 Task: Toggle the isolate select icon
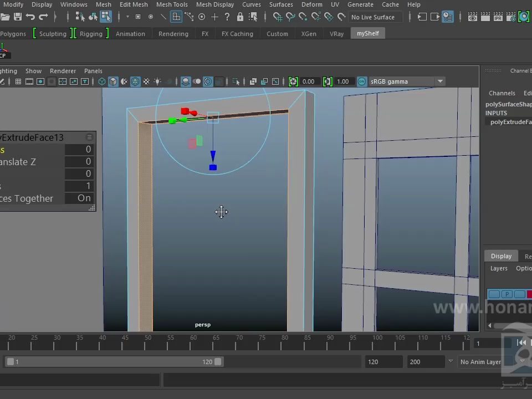click(x=236, y=81)
